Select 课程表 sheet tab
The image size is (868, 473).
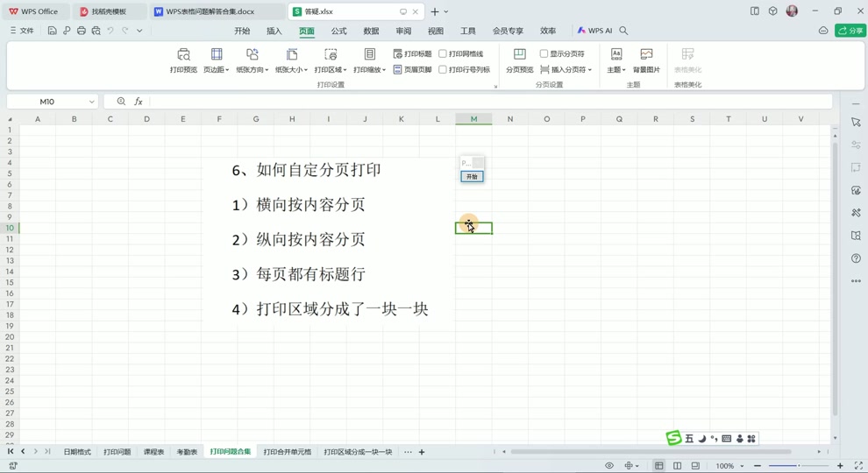(154, 452)
